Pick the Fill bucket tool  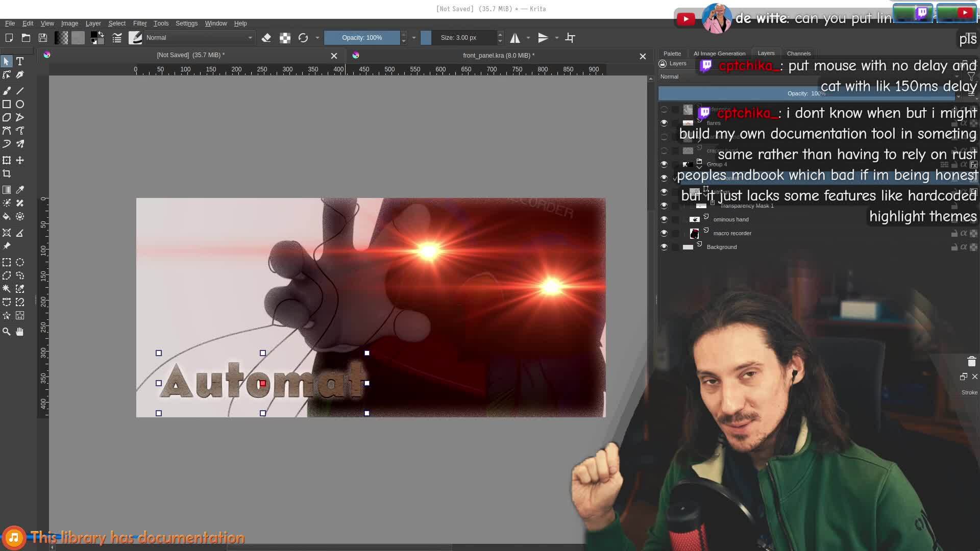pos(7,216)
